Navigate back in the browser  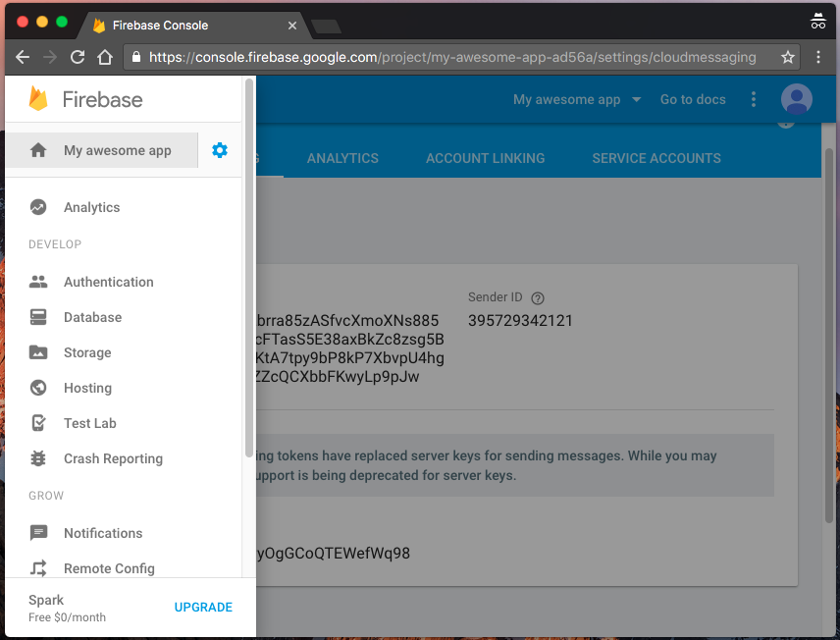(x=23, y=57)
